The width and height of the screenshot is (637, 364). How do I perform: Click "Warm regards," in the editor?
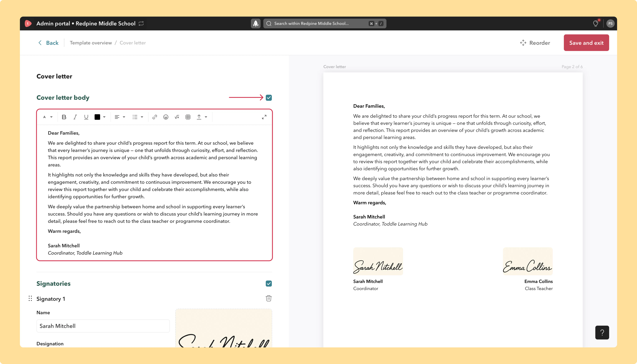tap(64, 231)
